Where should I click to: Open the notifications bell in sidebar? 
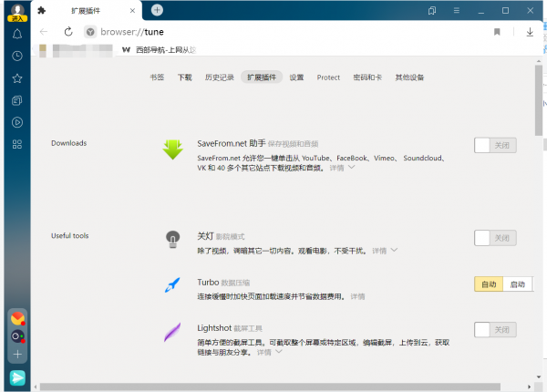[17, 34]
